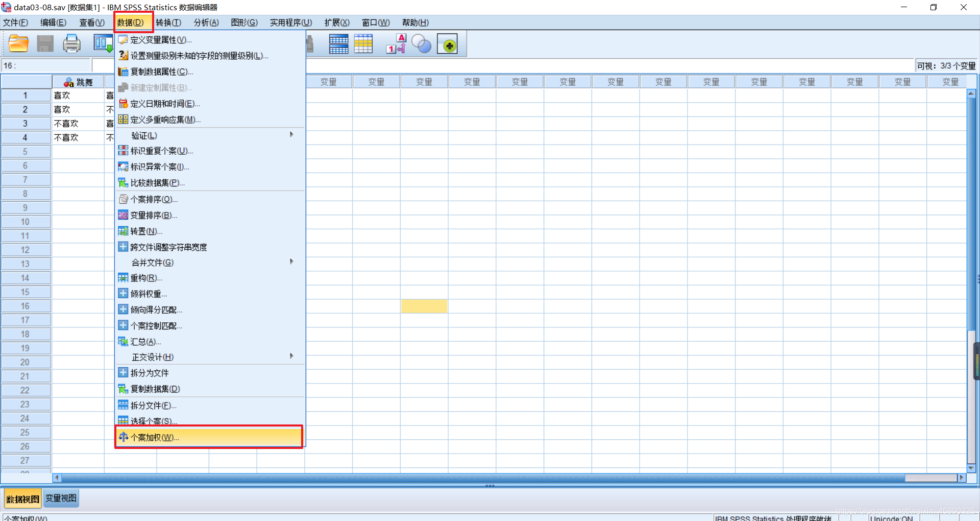Choose 变量排序(B) menu entry

[210, 215]
